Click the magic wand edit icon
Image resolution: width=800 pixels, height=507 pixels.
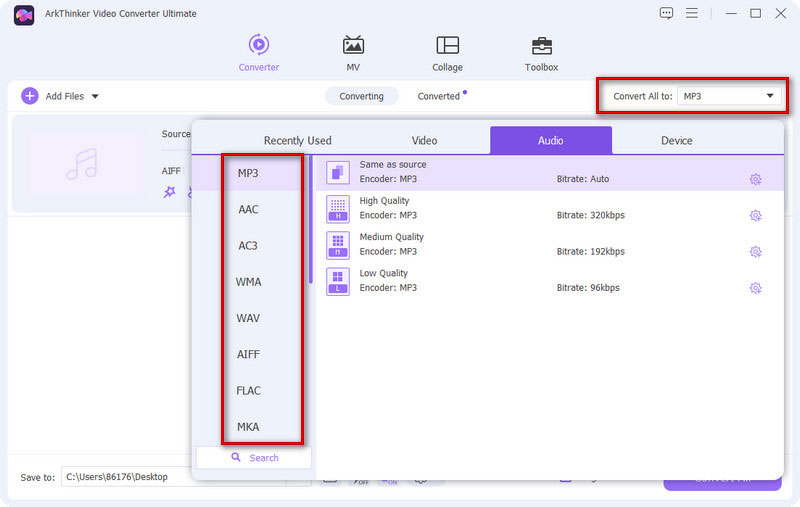pyautogui.click(x=169, y=192)
